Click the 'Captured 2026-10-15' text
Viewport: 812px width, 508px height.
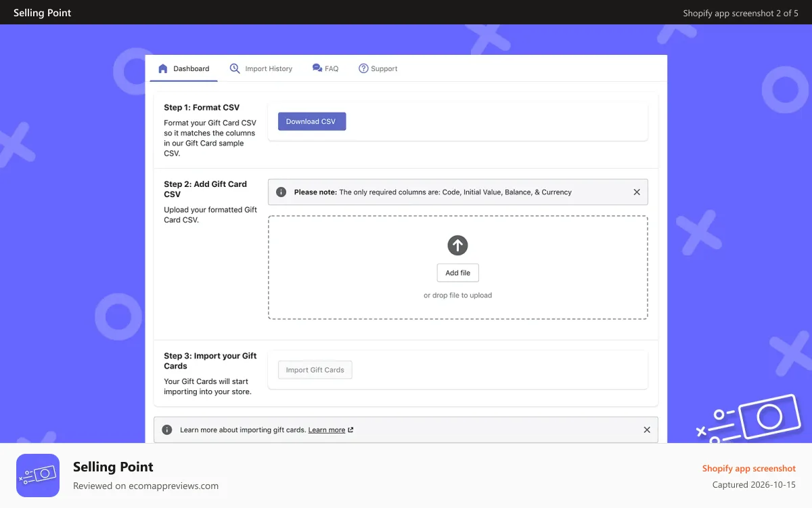pos(754,485)
